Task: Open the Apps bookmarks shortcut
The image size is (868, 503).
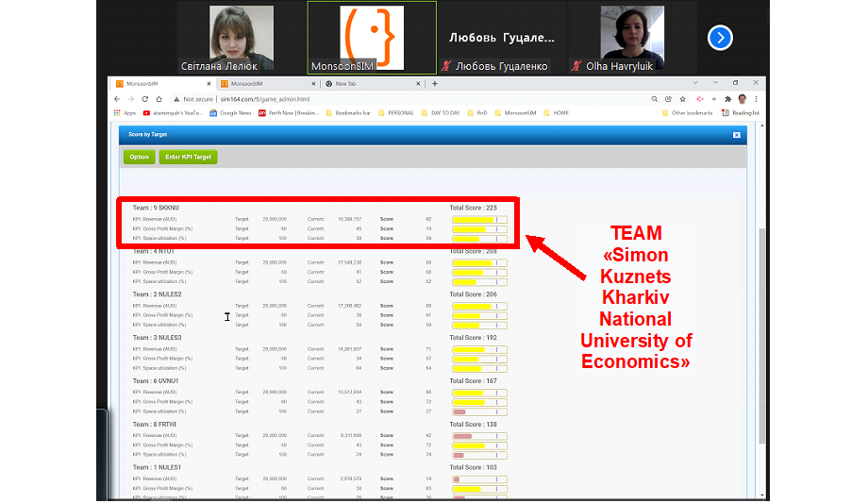Action: click(125, 113)
